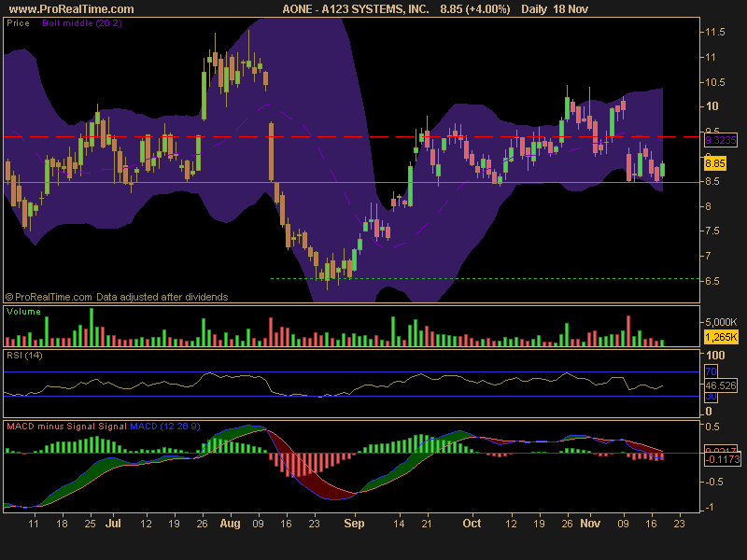Click the www.ProRealTime.com header text

[x=72, y=9]
